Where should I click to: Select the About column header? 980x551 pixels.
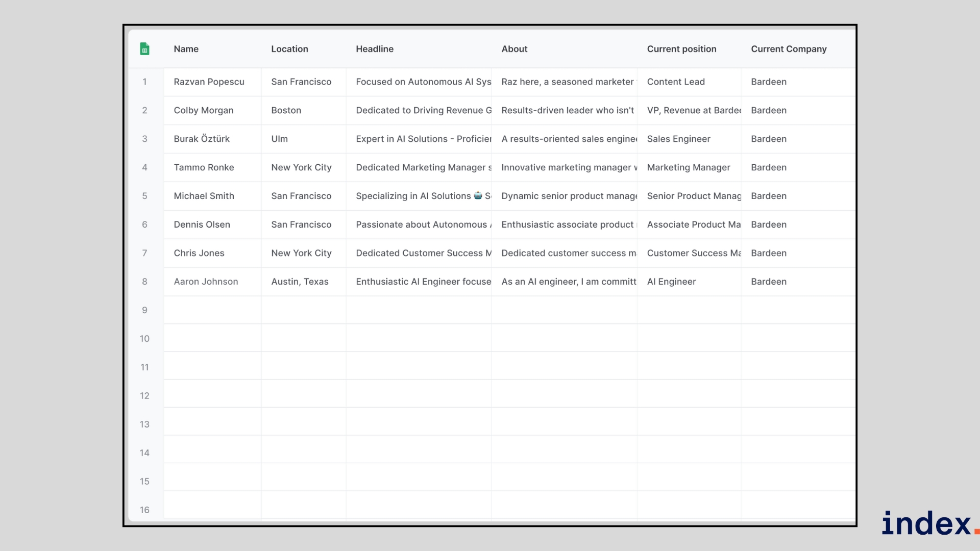click(x=514, y=49)
